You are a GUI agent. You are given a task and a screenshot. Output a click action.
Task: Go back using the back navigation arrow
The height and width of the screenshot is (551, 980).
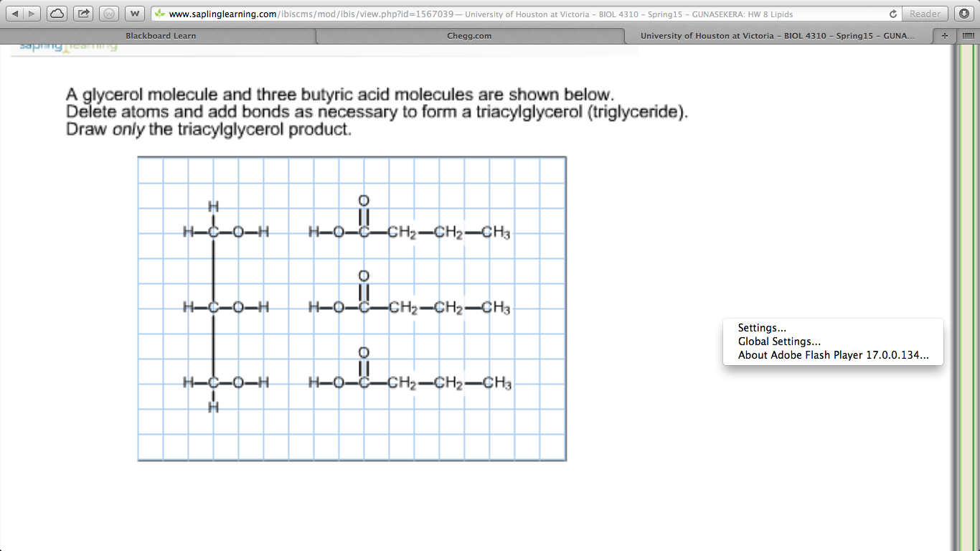16,12
